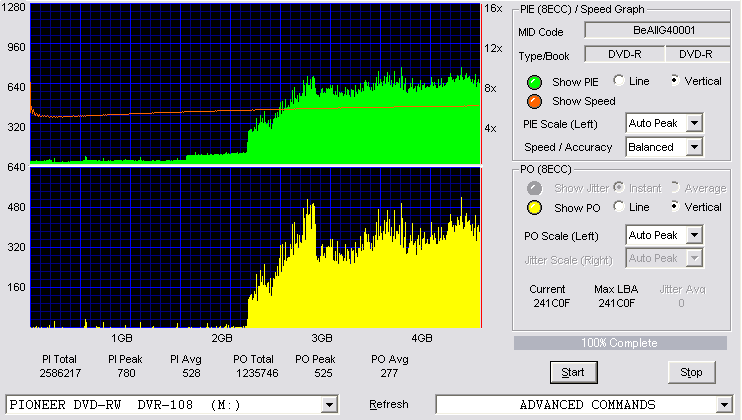
Task: Toggle the yellow Show PO indicator
Action: 534,208
